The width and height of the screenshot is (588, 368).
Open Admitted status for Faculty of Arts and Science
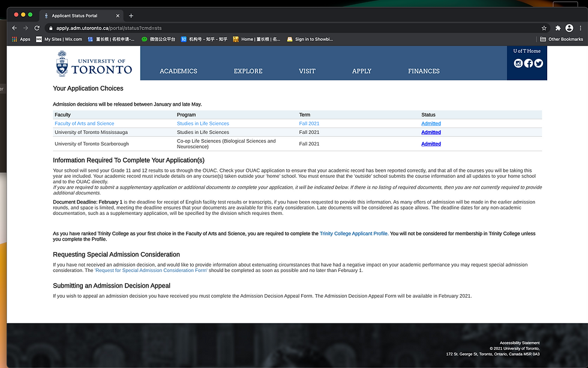tap(431, 124)
